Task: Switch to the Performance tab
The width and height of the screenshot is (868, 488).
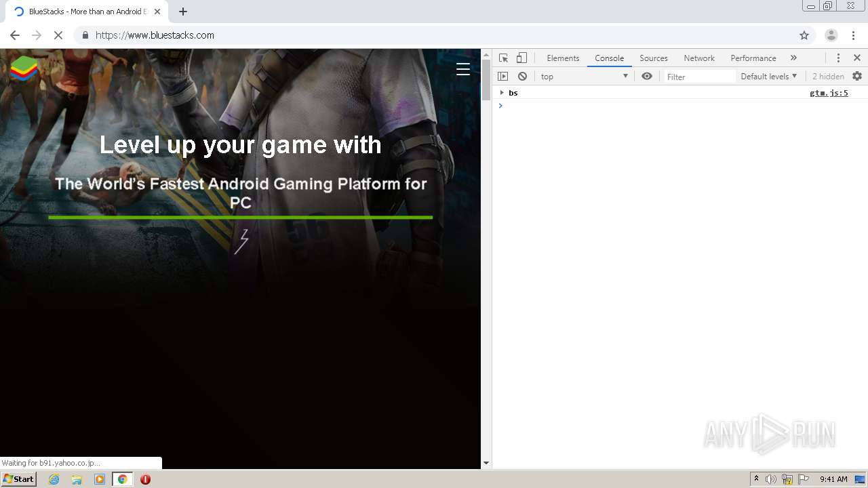Action: click(753, 58)
